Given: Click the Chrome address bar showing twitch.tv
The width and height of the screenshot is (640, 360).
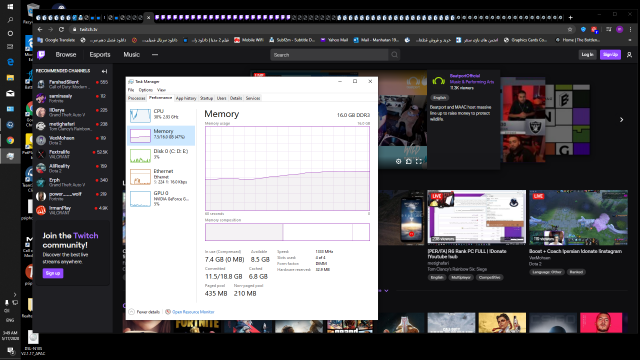Looking at the screenshot, I should pos(318,29).
